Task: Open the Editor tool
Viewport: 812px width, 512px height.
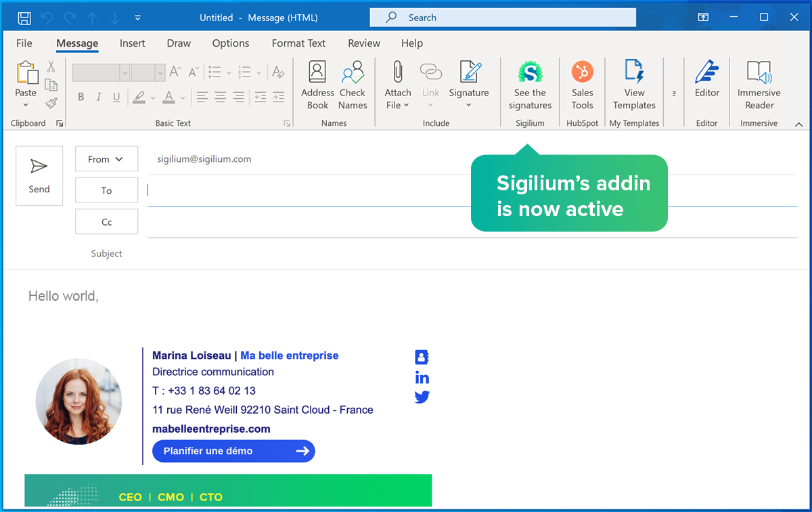Action: [x=707, y=80]
